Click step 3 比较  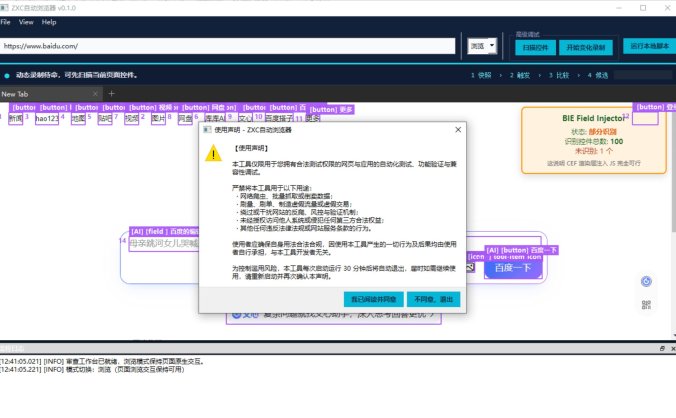[559, 75]
